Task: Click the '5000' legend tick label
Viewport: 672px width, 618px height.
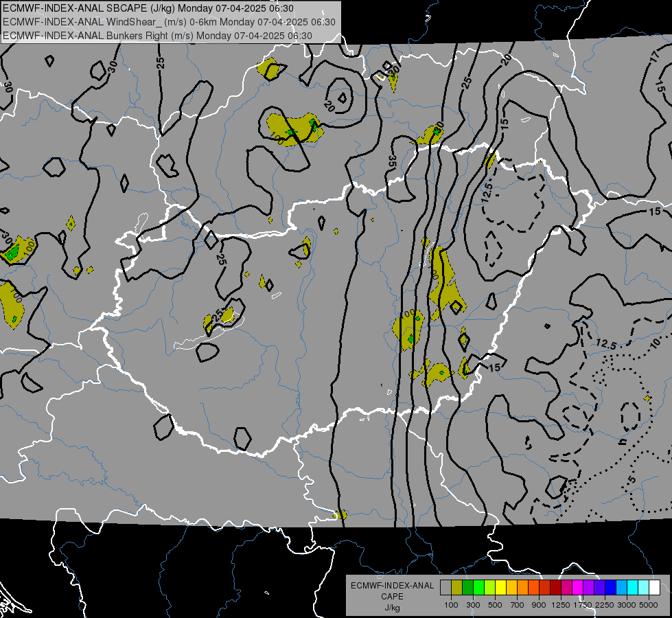Action: 649,605
